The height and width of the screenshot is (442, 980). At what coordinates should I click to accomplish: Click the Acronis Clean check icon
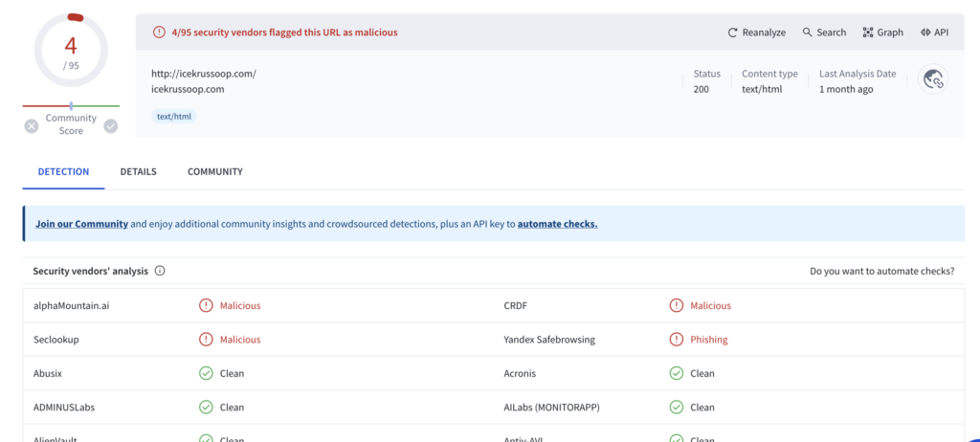click(x=677, y=373)
